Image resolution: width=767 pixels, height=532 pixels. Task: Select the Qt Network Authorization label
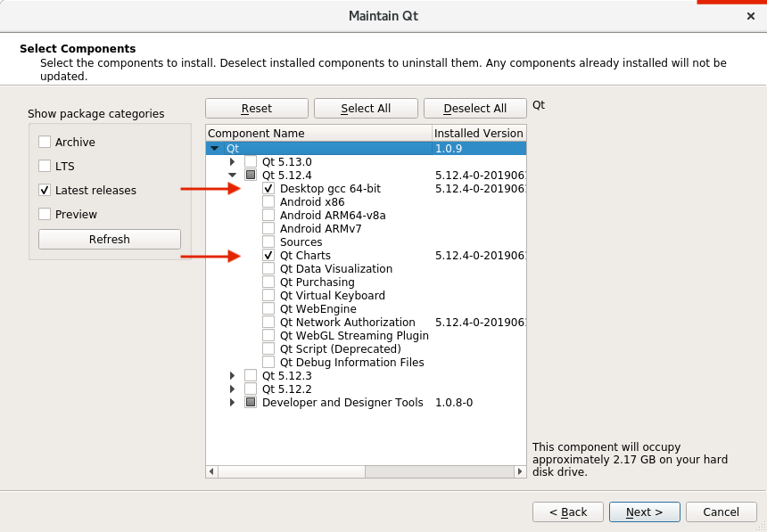point(347,322)
